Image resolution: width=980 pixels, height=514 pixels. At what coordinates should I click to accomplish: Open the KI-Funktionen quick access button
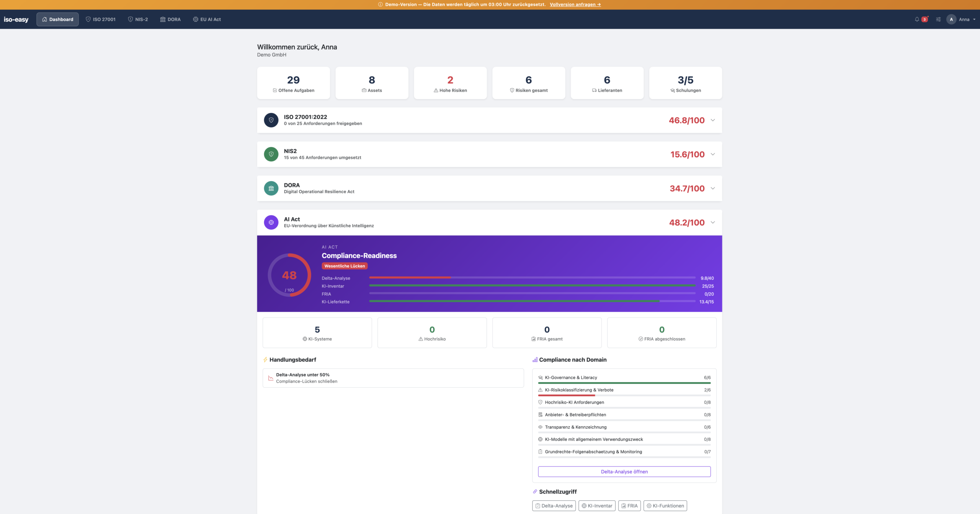point(665,506)
